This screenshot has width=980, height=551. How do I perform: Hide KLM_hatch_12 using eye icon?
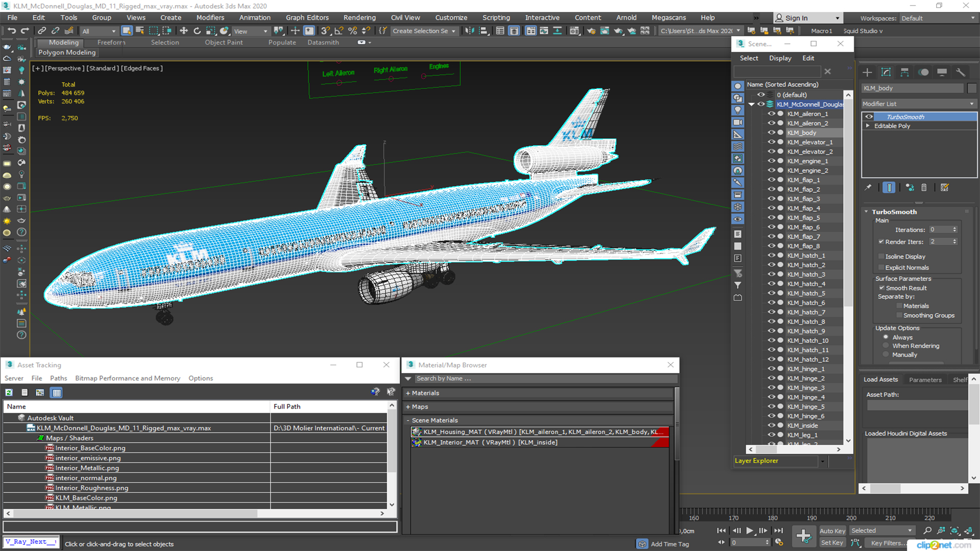click(771, 359)
